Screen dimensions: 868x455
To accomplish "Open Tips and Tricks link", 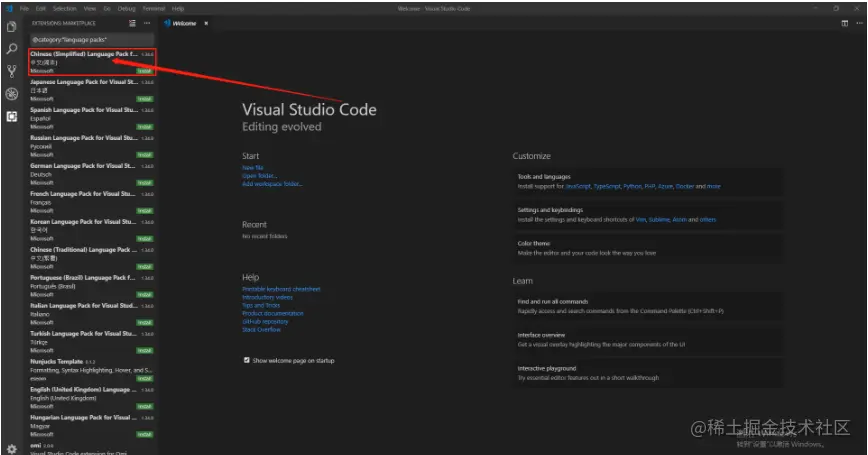I will 261,306.
